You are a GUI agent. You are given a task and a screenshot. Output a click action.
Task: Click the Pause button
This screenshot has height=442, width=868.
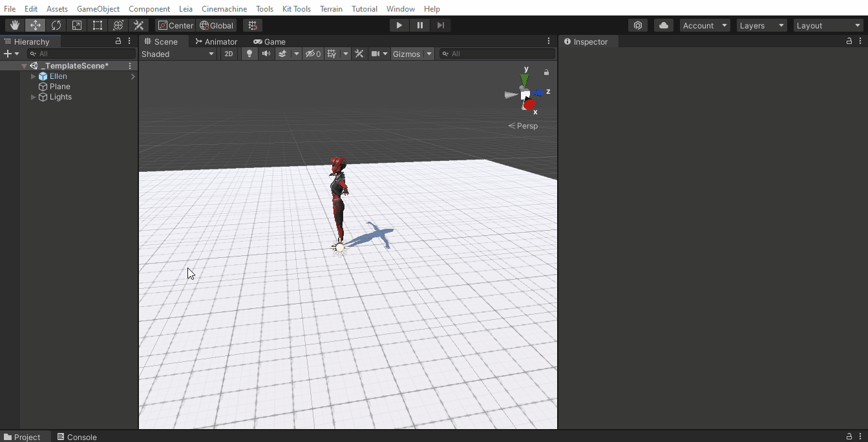[x=420, y=25]
